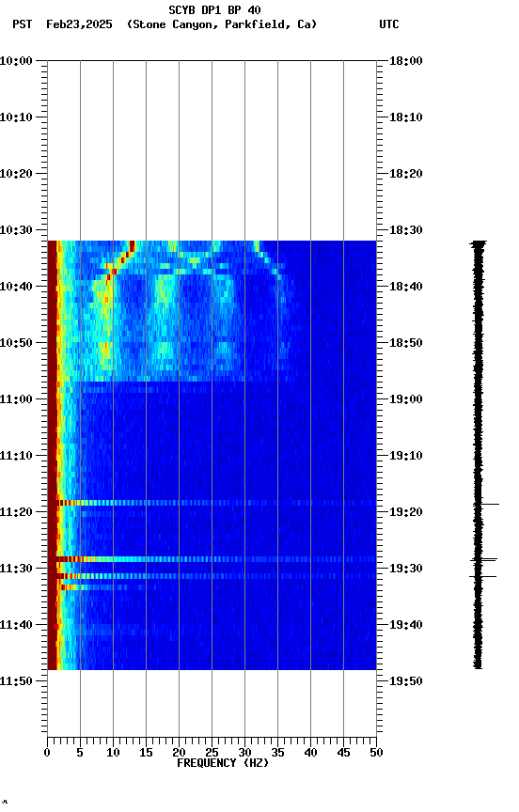Screen dimensions: 519x812
Task: Click the '50' frequency axis label
Action: tap(376, 753)
